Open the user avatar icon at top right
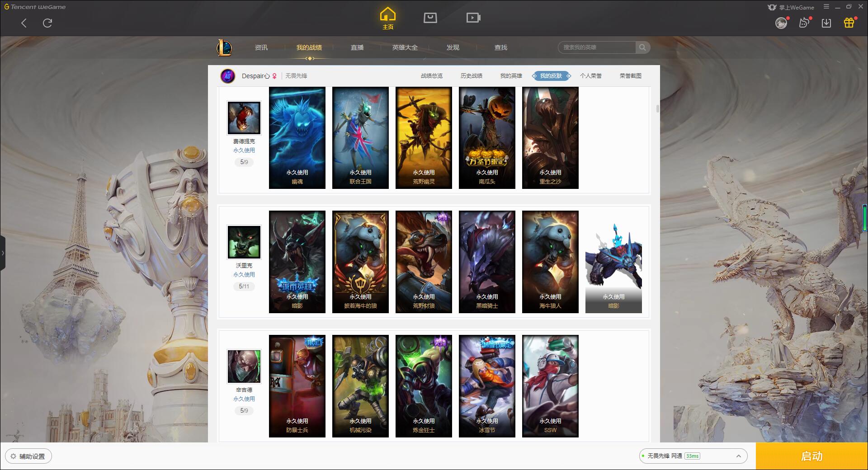Image resolution: width=868 pixels, height=470 pixels. [x=781, y=23]
